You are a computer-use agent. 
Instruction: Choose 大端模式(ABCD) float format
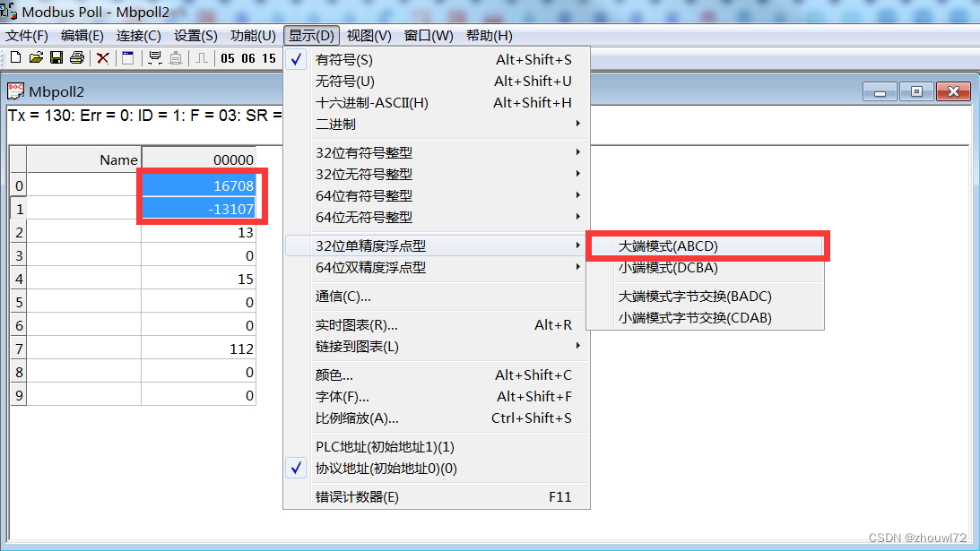pyautogui.click(x=706, y=246)
